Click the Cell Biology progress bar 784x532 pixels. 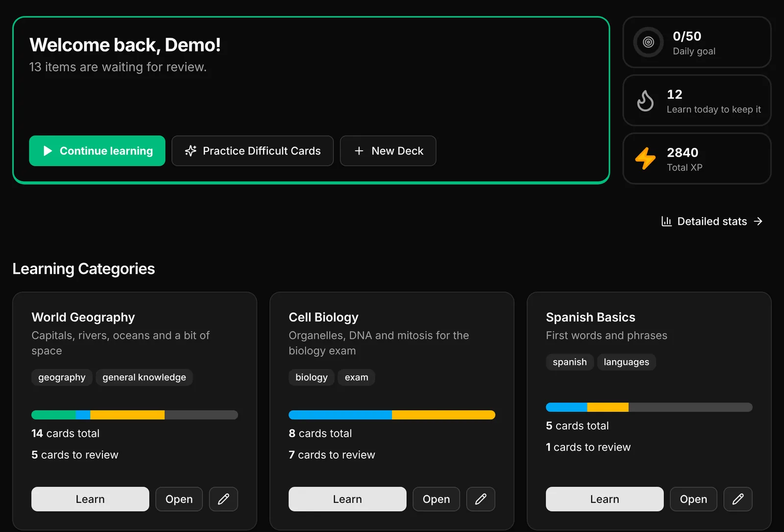[392, 415]
